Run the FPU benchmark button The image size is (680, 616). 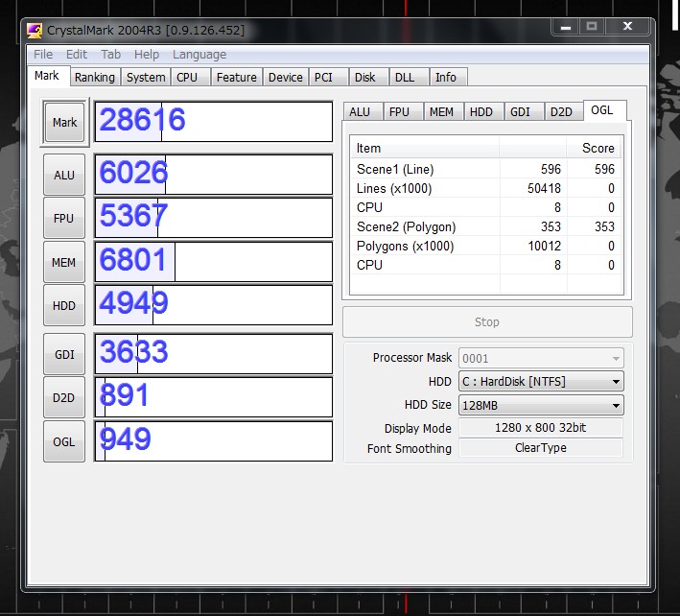coord(64,218)
